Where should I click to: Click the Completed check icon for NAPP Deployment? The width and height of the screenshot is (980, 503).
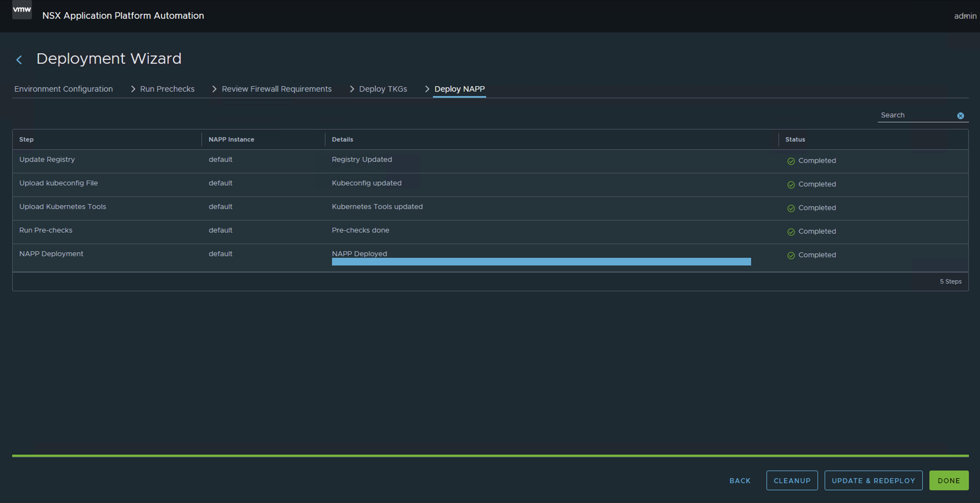click(x=791, y=256)
